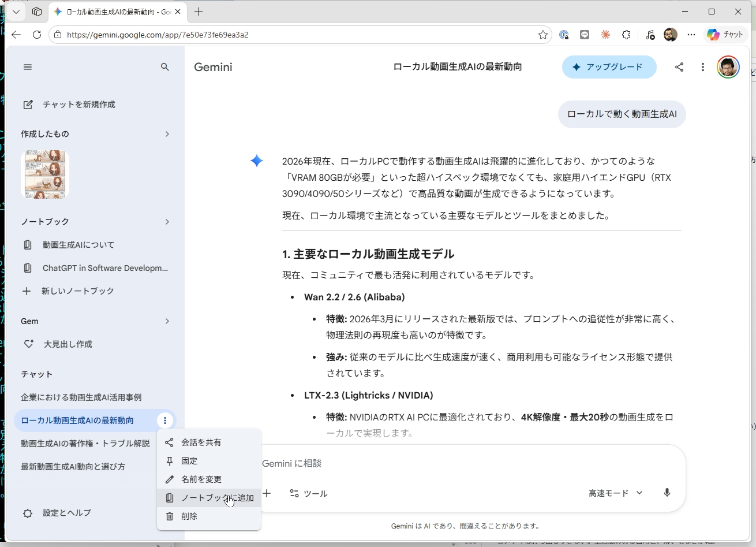Reload the page with refresh icon
Screen dimensions: 756x547
tap(37, 35)
